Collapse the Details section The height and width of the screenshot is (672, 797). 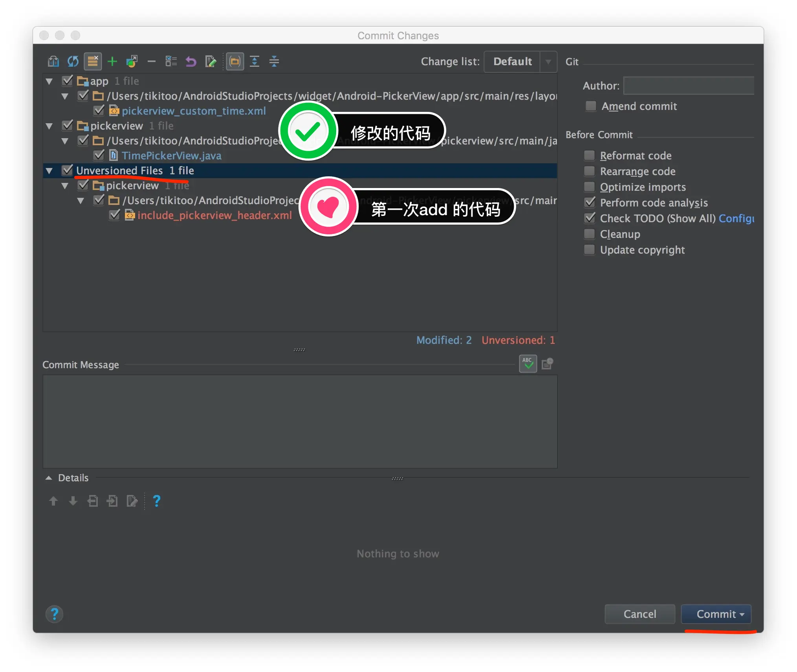pyautogui.click(x=49, y=478)
